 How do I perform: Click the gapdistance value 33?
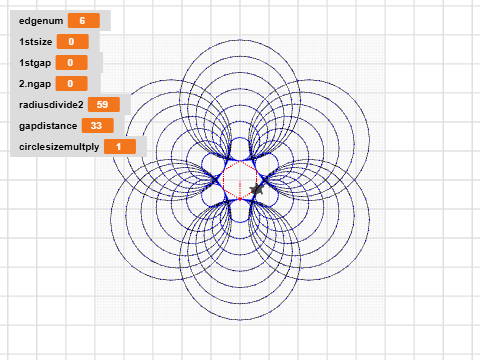click(98, 126)
